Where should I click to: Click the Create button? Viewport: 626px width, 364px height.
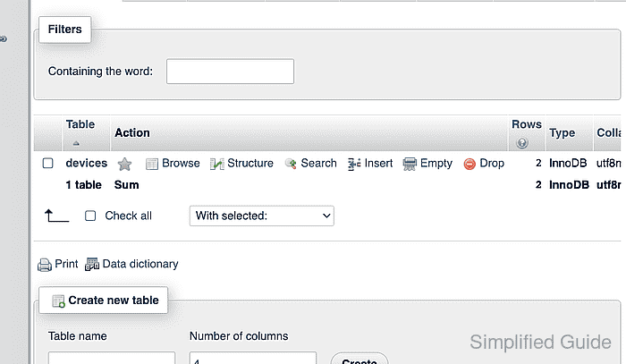(x=360, y=359)
